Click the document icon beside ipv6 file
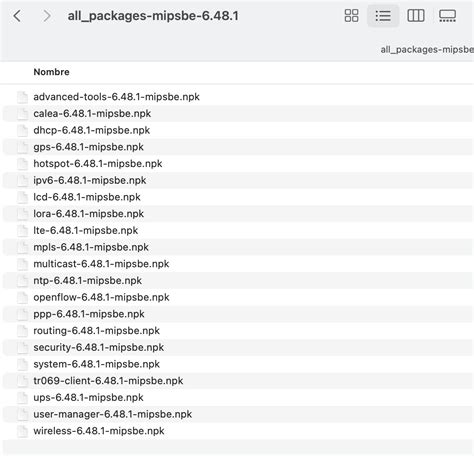 point(22,180)
